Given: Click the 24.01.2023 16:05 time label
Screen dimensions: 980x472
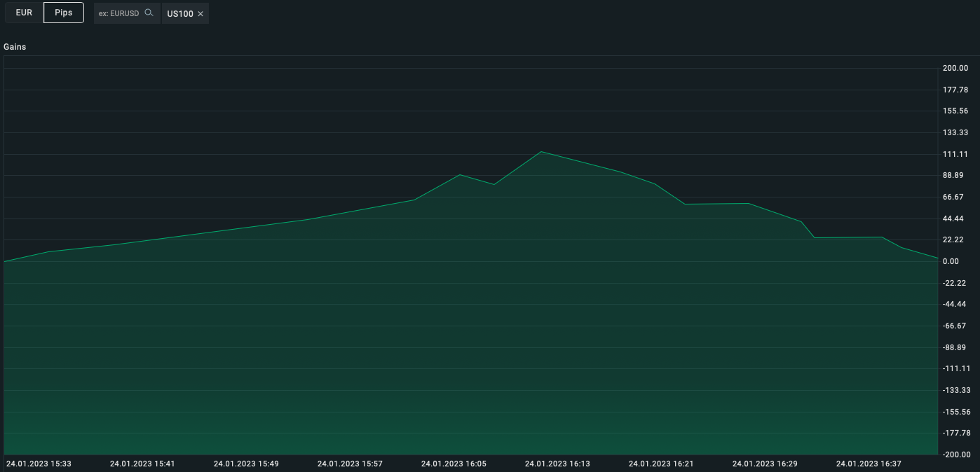Looking at the screenshot, I should coord(454,464).
